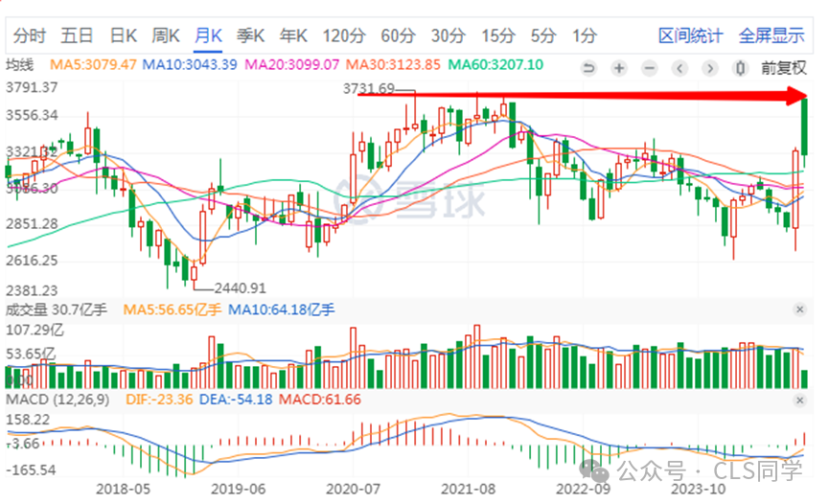Close the volume (成交量) indicator panel
829x504 pixels.
pos(800,309)
